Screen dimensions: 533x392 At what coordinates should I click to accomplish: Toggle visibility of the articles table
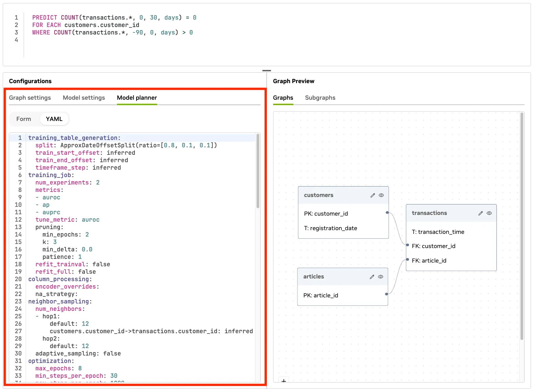(381, 277)
